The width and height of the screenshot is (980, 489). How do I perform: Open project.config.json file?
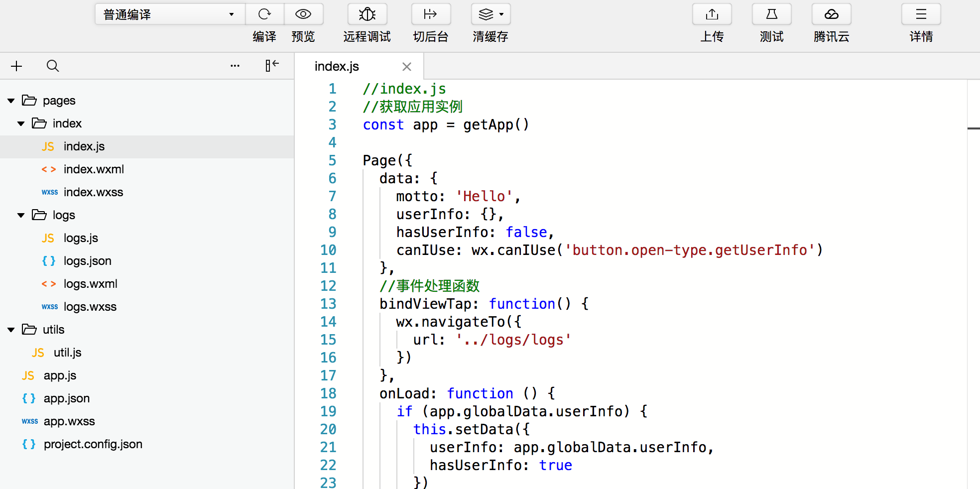93,444
